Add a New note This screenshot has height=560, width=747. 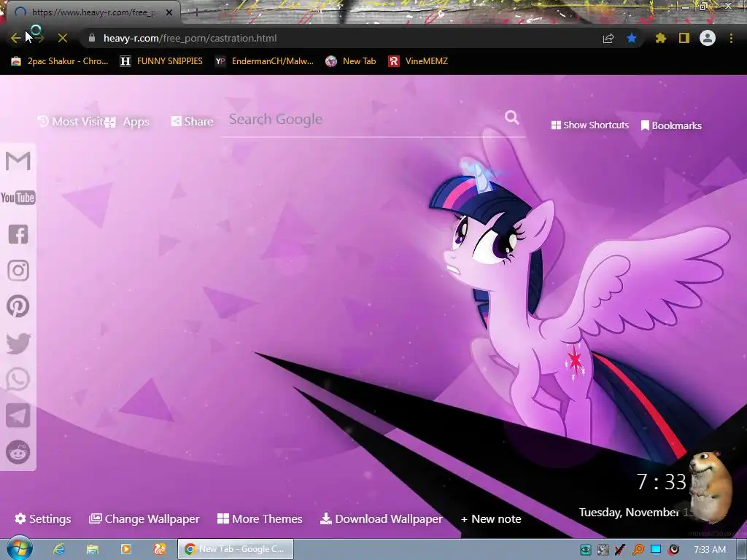click(x=491, y=519)
